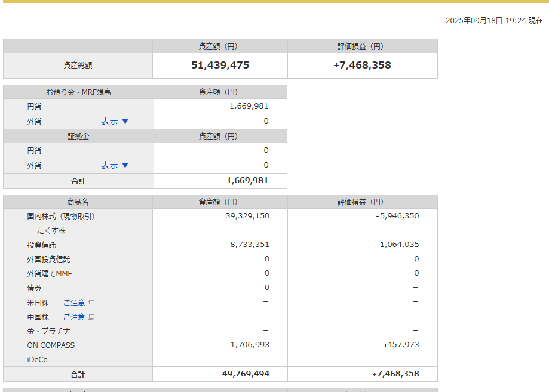This screenshot has width=549, height=392.
Task: Select 金・プラチナ row label
Action: coord(48,331)
